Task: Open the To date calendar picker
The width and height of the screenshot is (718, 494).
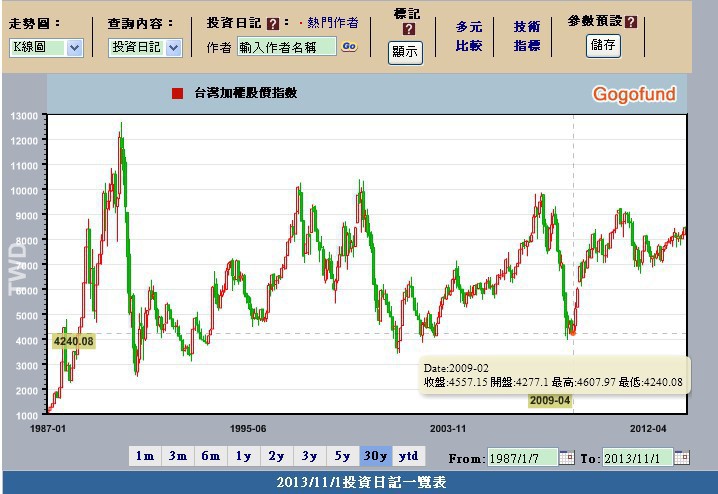Action: [681, 457]
